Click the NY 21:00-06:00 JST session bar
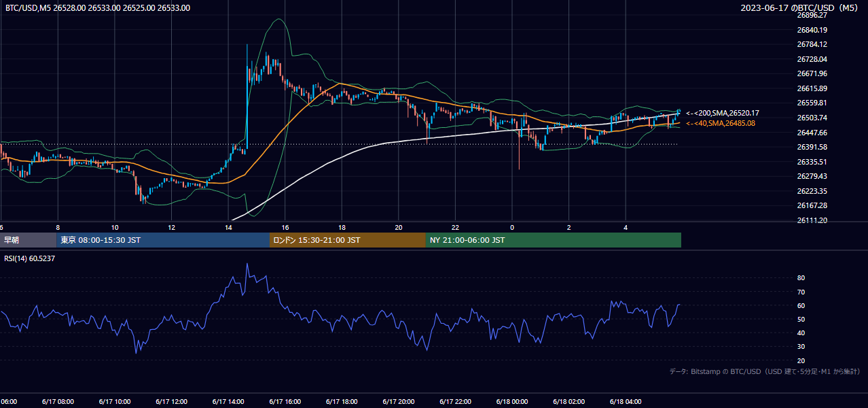This screenshot has width=868, height=408. tap(554, 240)
